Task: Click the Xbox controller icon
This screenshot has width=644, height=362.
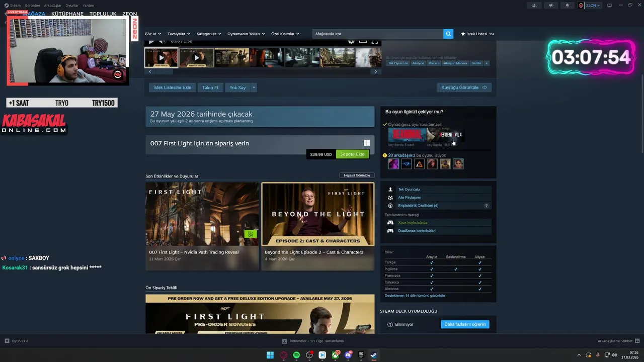Action: coord(390,223)
